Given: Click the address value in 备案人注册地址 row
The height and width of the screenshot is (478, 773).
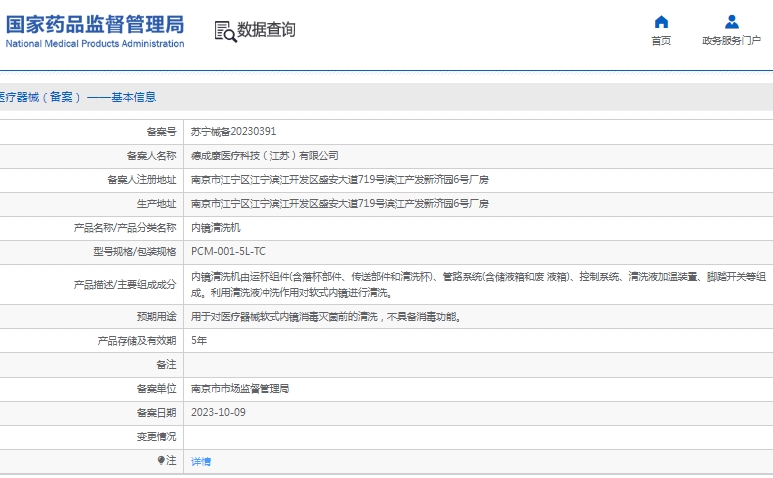Looking at the screenshot, I should point(340,180).
